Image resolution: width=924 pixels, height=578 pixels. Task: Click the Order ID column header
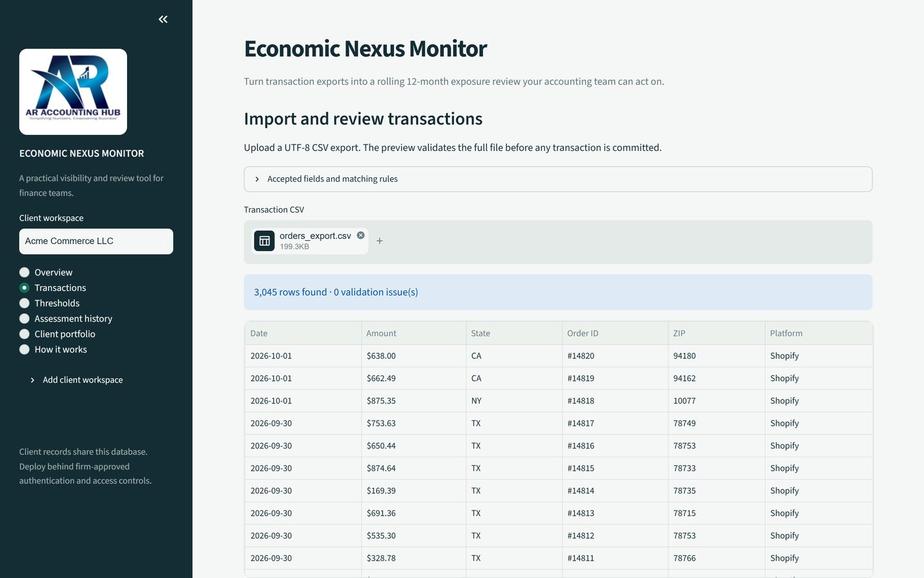[x=615, y=333]
